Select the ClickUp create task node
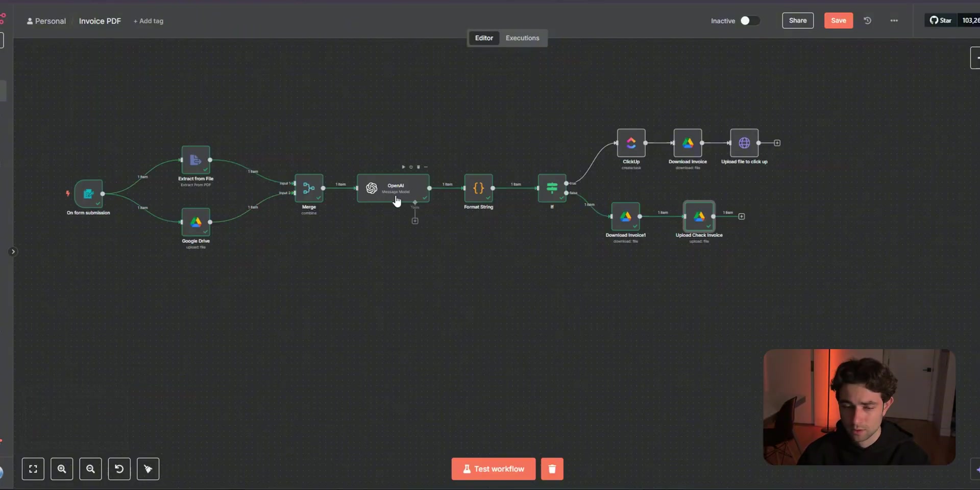 pos(631,143)
